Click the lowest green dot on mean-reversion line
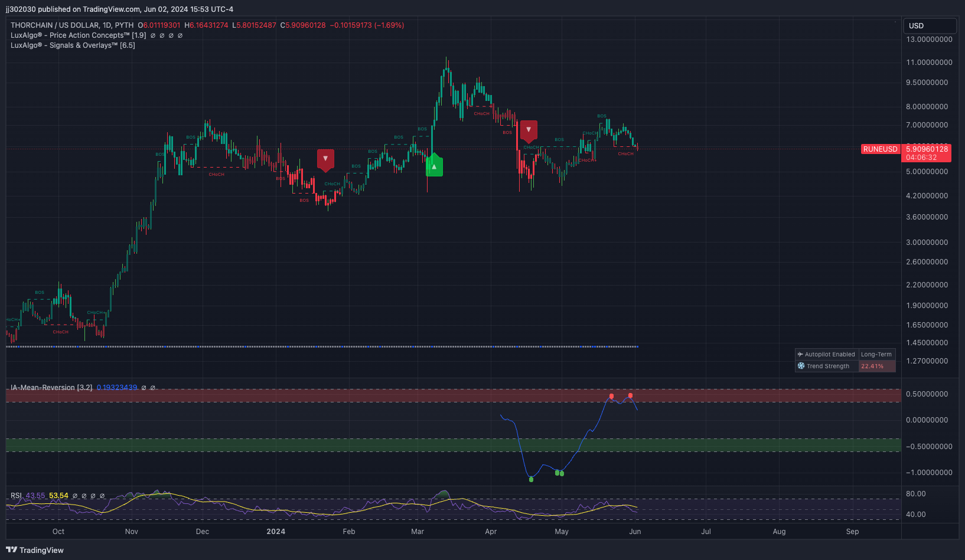The width and height of the screenshot is (965, 560). coord(531,479)
